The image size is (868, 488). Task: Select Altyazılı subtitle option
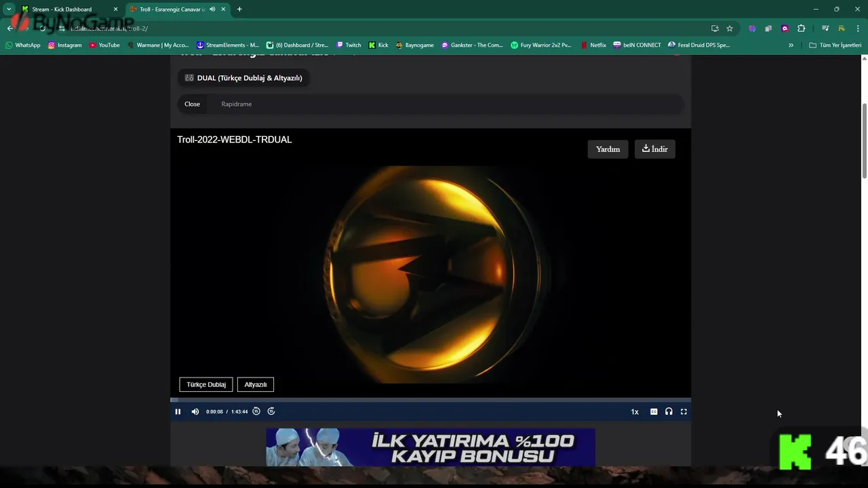(x=256, y=384)
